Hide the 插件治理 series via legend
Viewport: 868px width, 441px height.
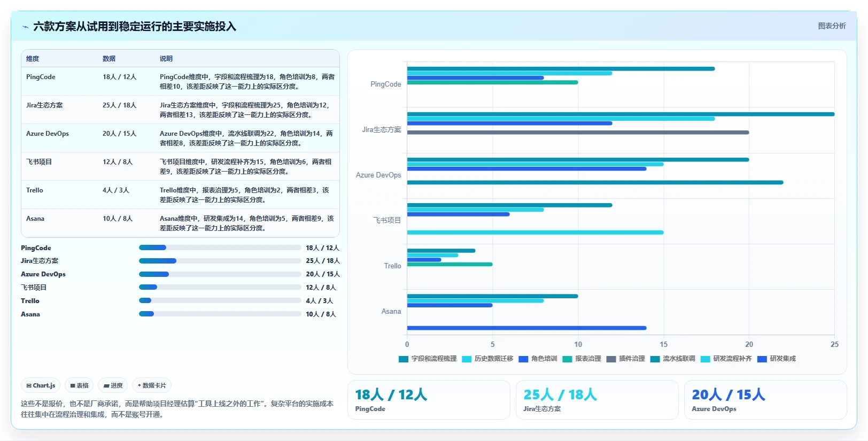pos(625,359)
